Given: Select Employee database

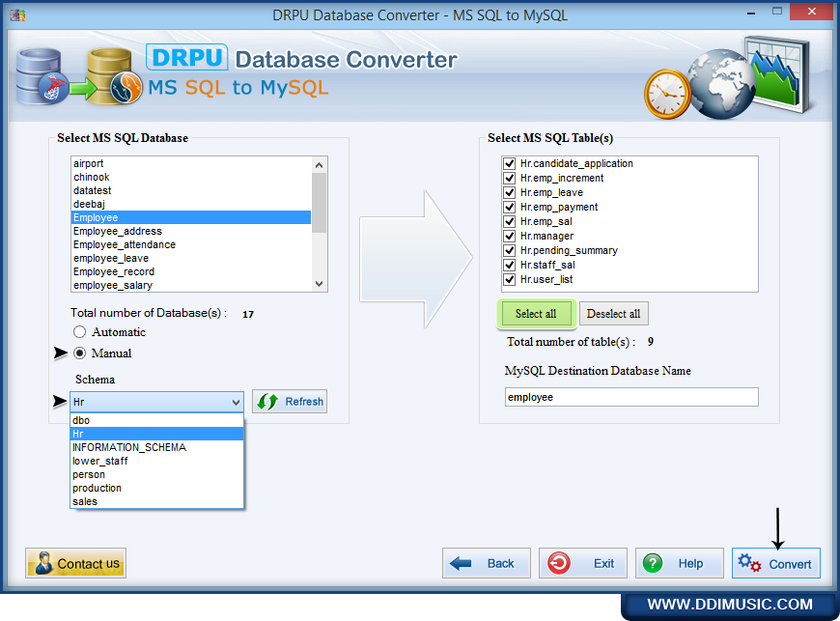Looking at the screenshot, I should coord(191,217).
